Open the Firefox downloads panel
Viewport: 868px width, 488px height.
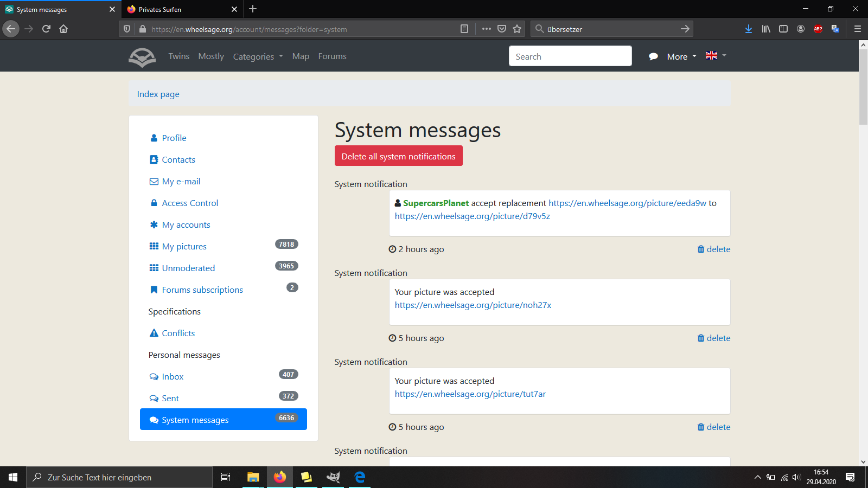tap(749, 29)
